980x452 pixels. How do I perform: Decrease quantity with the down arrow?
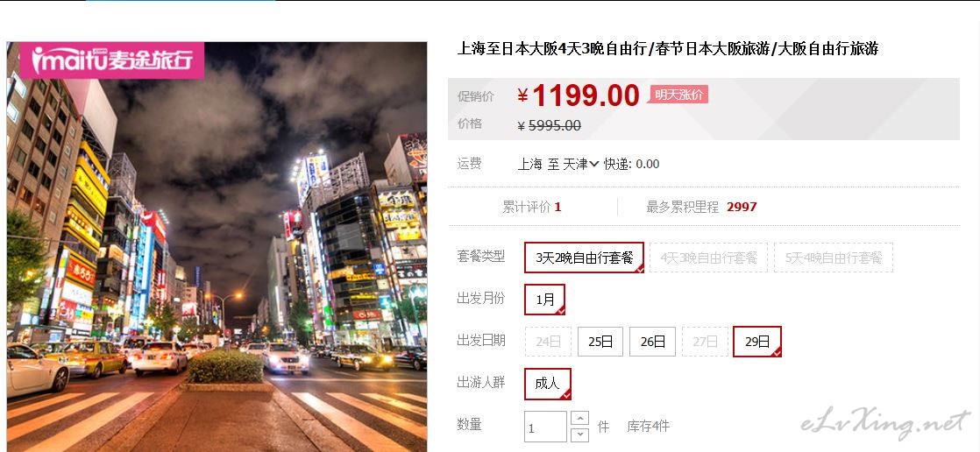click(580, 434)
